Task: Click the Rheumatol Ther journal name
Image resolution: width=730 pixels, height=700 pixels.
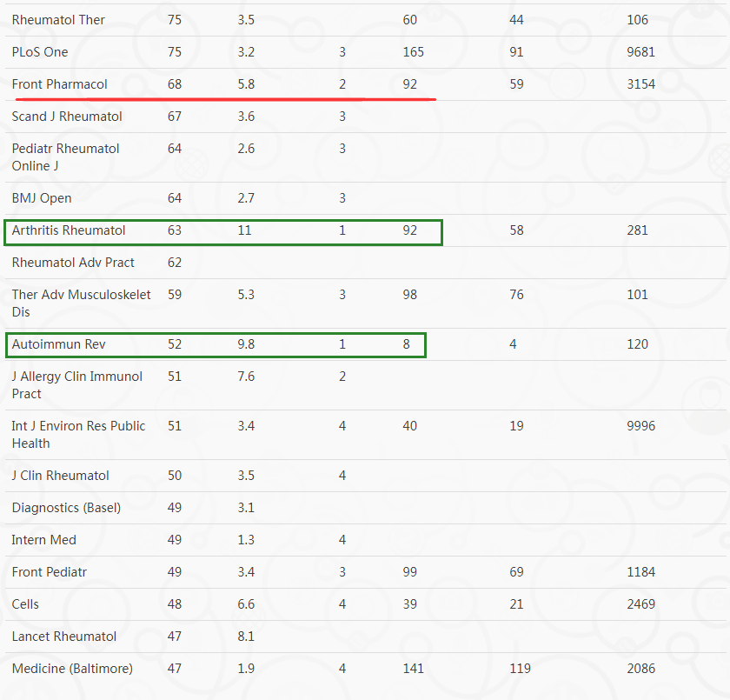Action: (58, 20)
